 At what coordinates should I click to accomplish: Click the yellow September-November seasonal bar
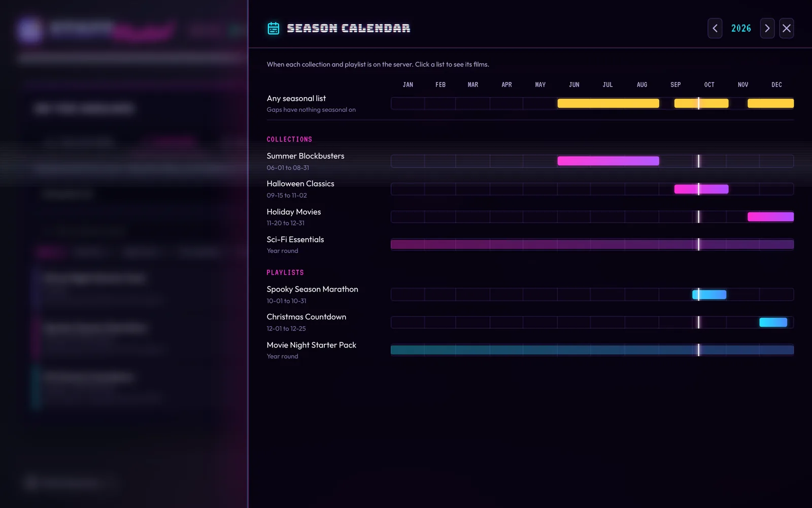click(701, 103)
